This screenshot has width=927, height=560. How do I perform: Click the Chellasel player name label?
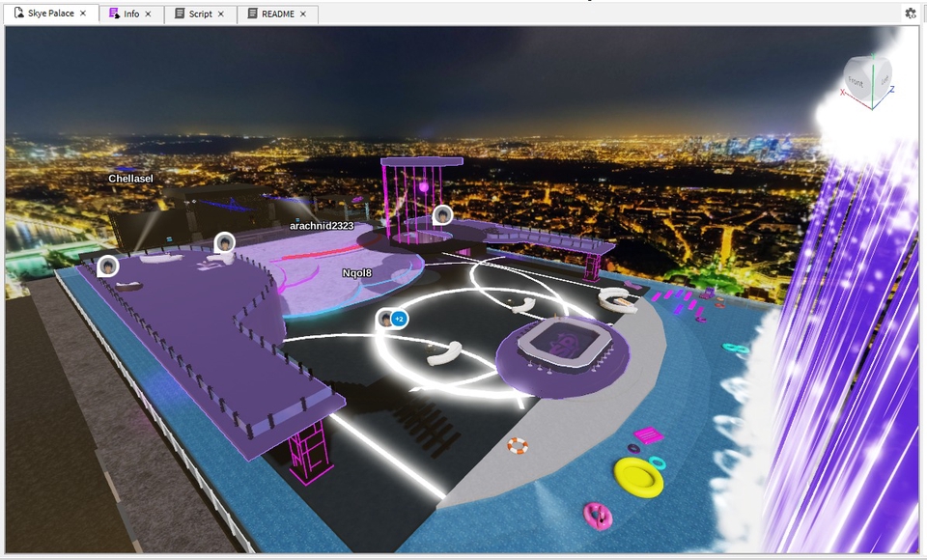click(x=130, y=179)
